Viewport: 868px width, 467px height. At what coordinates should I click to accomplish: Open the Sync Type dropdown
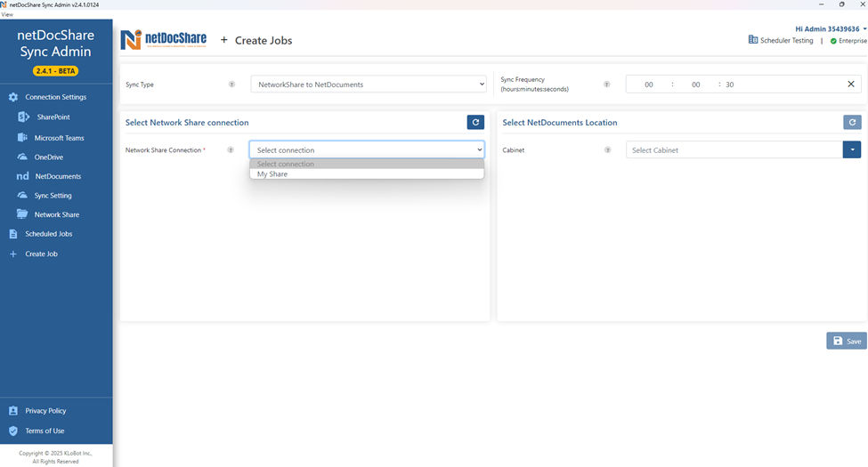point(369,85)
